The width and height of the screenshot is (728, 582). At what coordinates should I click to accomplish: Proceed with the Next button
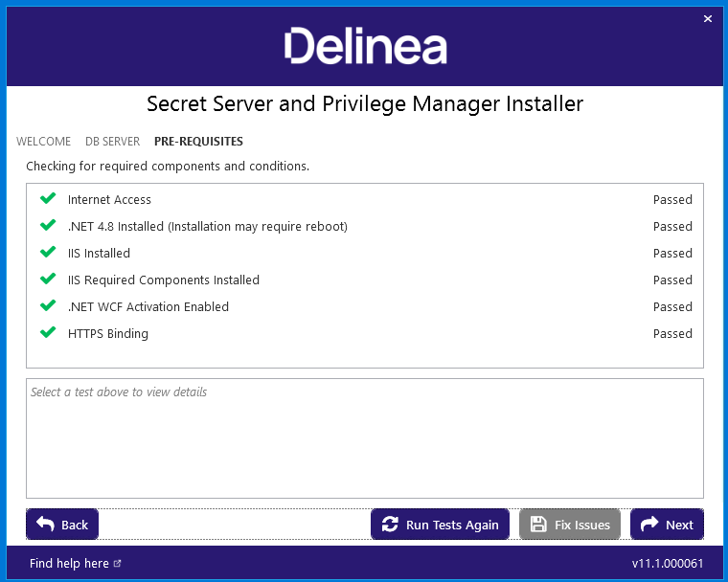(x=667, y=524)
